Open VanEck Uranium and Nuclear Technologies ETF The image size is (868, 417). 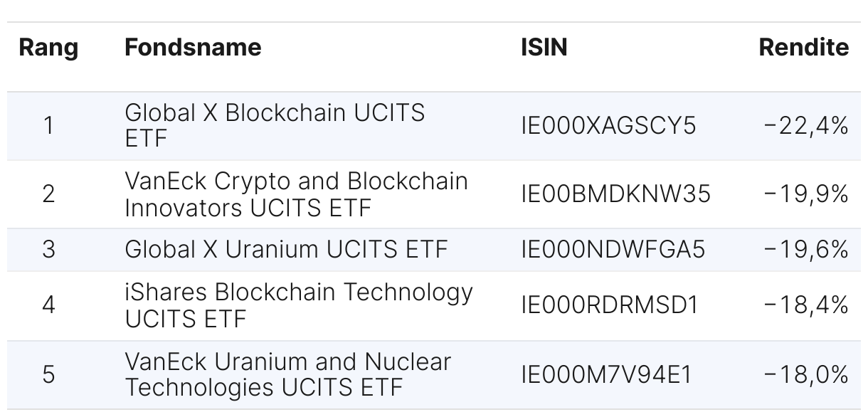pyautogui.click(x=287, y=374)
